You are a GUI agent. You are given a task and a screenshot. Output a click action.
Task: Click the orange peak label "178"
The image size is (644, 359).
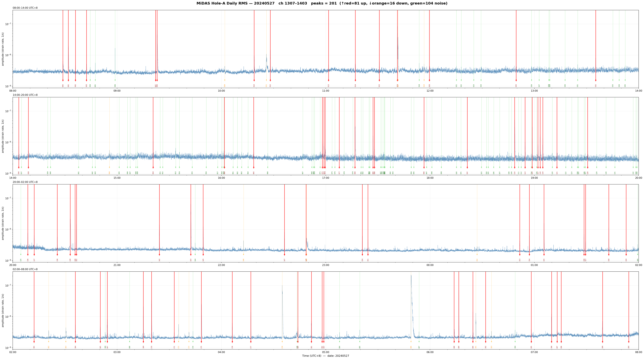tap(282, 347)
